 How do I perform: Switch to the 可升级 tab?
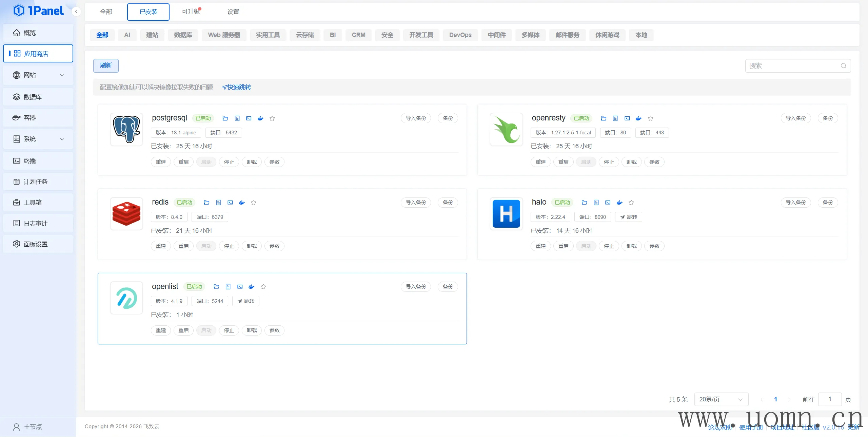click(191, 12)
